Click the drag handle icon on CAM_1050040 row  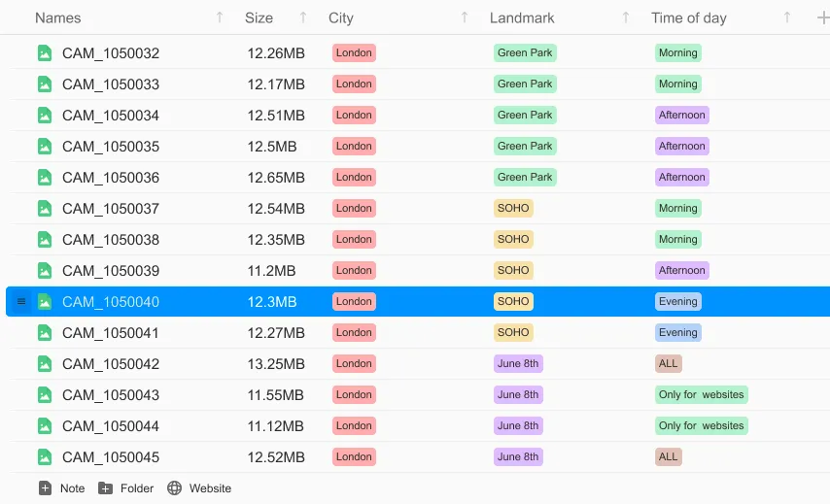pyautogui.click(x=21, y=302)
